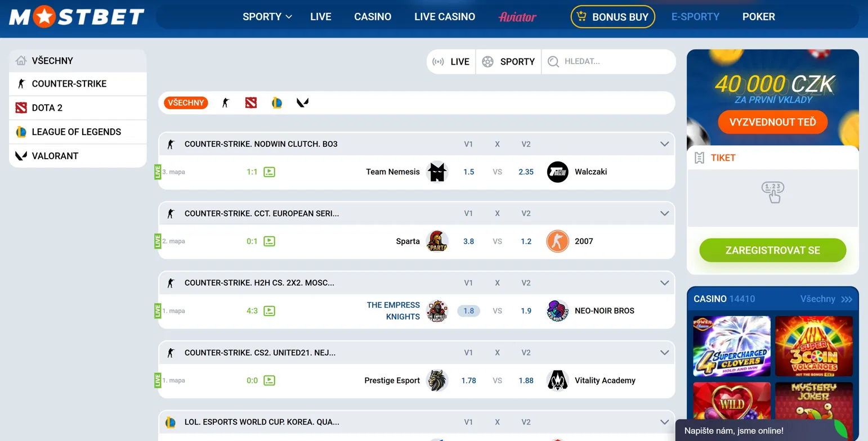The height and width of the screenshot is (441, 868).
Task: Click the Team Nemesis logo
Action: pyautogui.click(x=437, y=172)
